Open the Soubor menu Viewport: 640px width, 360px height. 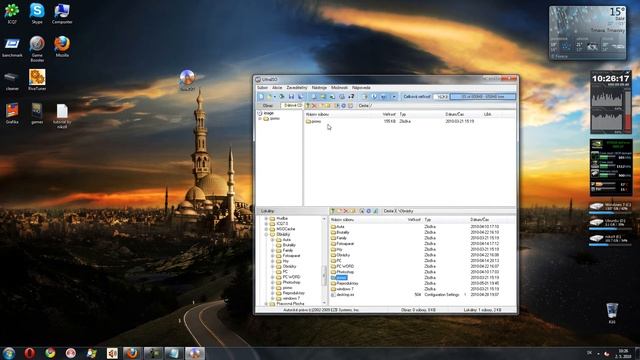(x=262, y=88)
